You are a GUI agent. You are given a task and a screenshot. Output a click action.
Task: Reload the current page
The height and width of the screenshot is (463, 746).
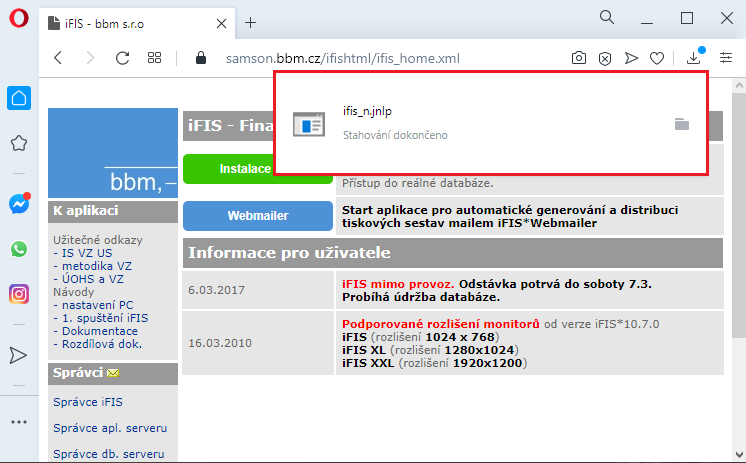(x=122, y=58)
